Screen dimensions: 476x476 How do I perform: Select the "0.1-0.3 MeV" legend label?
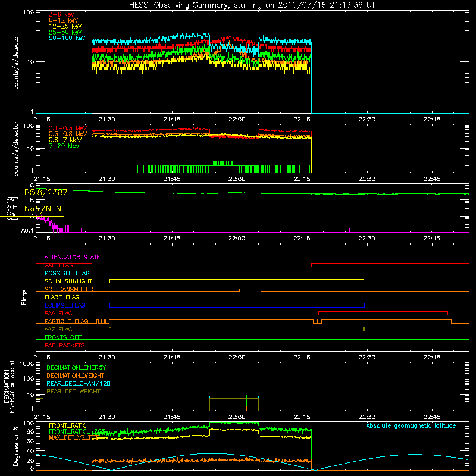pos(68,128)
